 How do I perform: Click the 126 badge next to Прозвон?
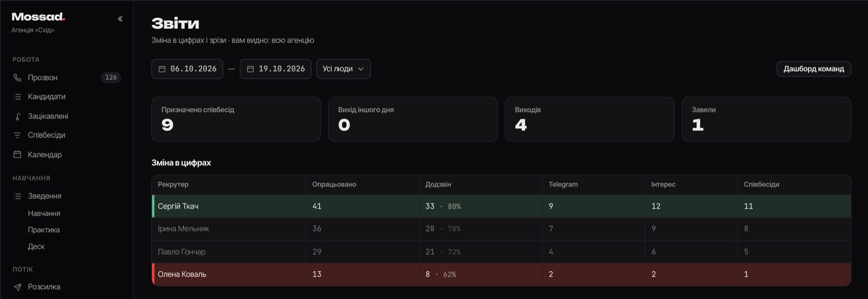point(111,77)
